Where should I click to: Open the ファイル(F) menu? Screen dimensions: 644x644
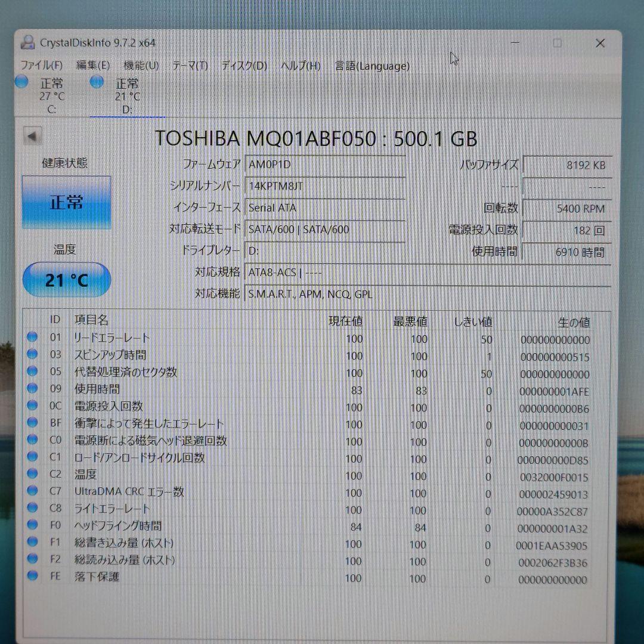click(39, 66)
